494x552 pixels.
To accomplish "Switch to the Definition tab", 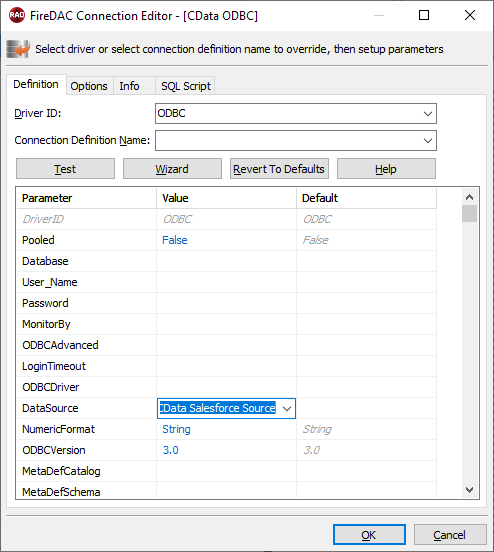I will pos(36,84).
